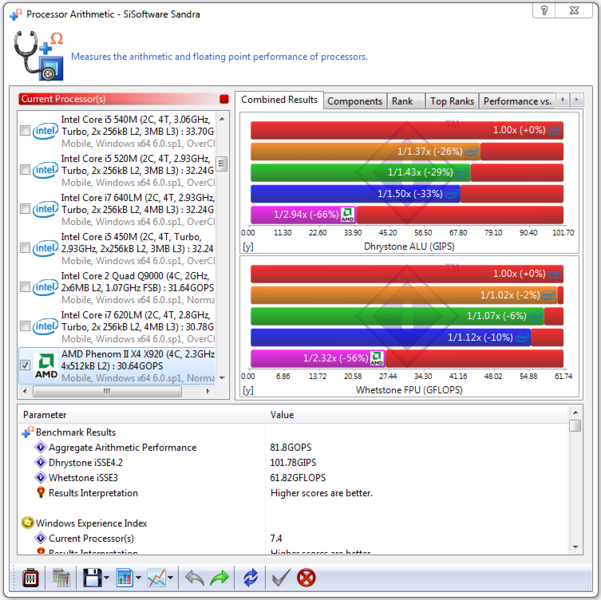Click the diamond icon beside Aggregate Arithmetic Performance
Image resolution: width=601 pixels, height=600 pixels.
tap(40, 447)
